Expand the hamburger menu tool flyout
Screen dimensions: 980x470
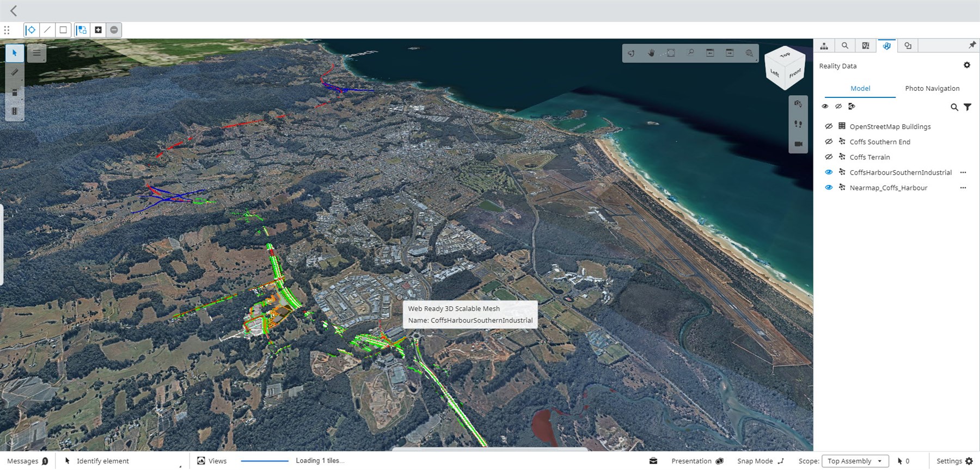(36, 53)
